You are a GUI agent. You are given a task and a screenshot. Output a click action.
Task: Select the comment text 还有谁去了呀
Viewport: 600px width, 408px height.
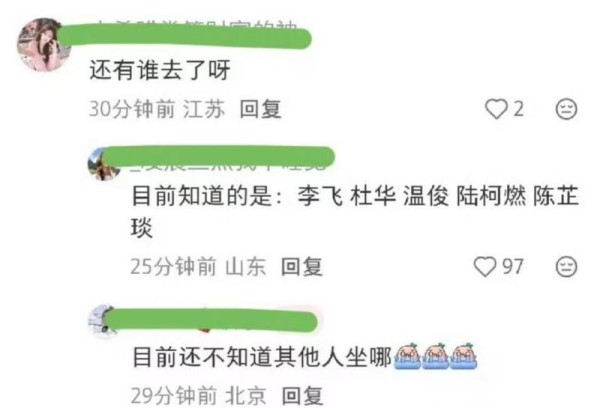point(160,70)
